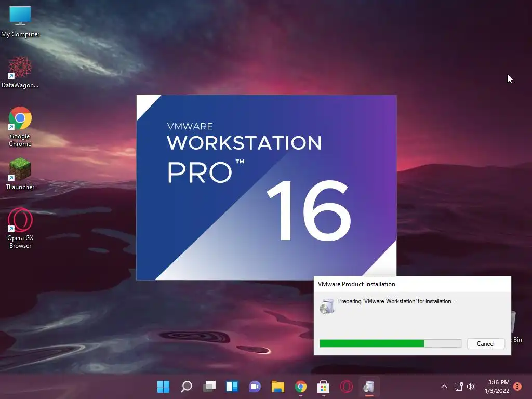Open the clock showing 3:16 PM

click(x=497, y=387)
